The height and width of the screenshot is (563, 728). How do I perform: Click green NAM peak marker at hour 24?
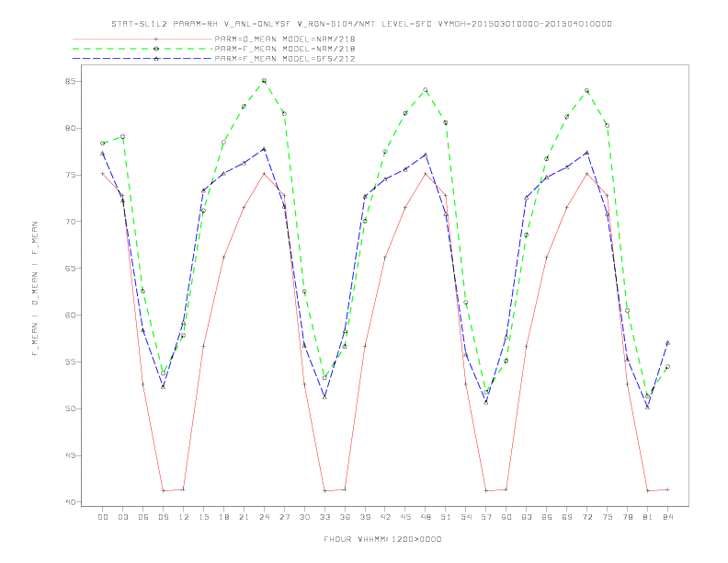coord(264,81)
